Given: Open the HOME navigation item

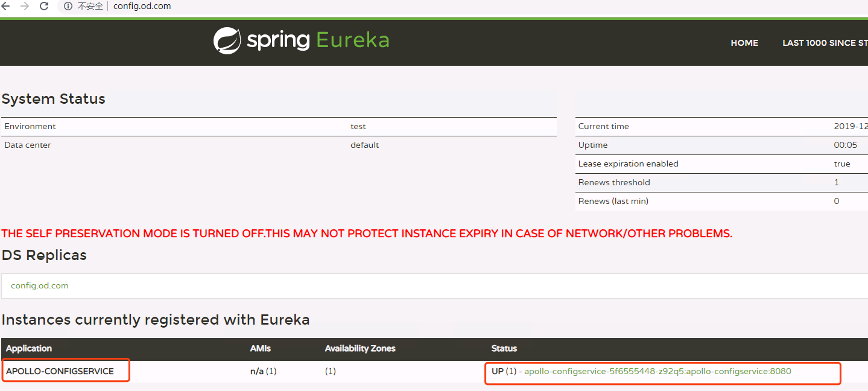Looking at the screenshot, I should pyautogui.click(x=744, y=43).
